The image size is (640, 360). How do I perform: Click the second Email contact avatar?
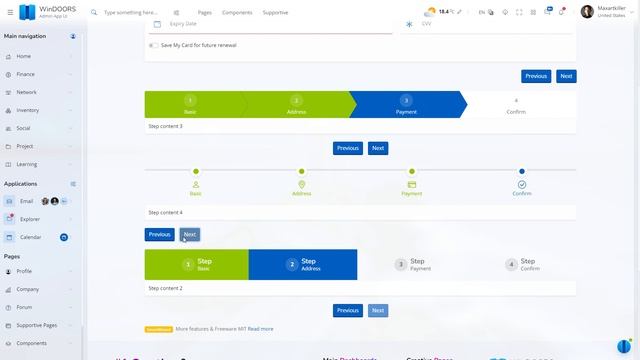coord(55,201)
